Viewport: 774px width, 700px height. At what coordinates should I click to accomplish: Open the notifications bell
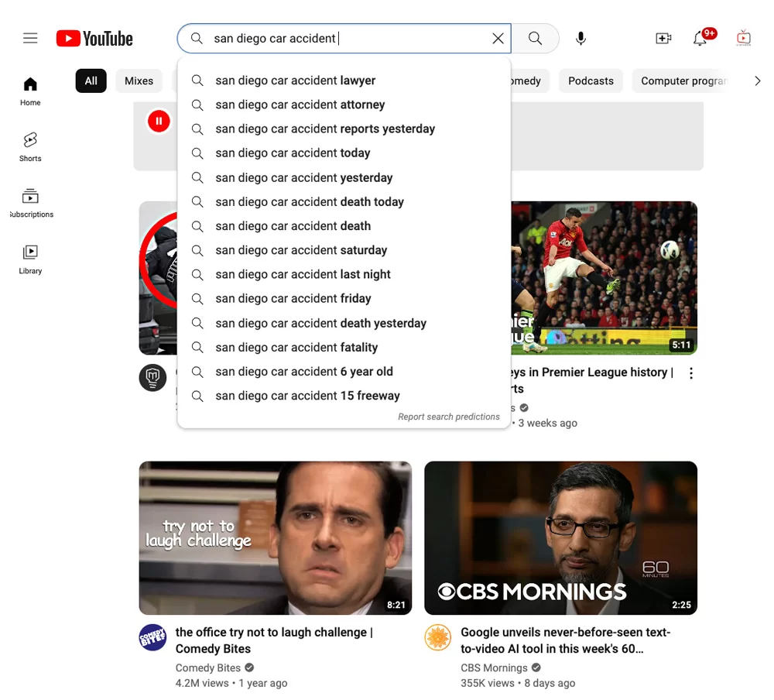[x=700, y=38]
